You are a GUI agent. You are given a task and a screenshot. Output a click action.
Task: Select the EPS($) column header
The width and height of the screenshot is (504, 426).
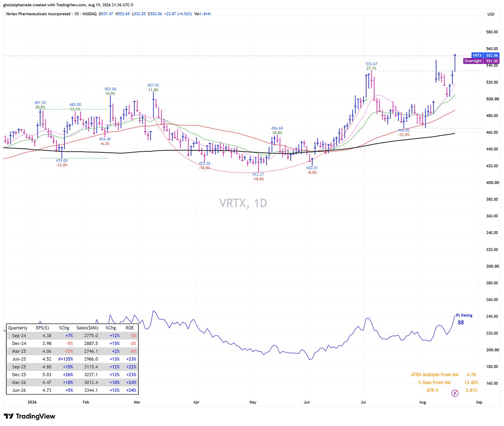click(42, 328)
